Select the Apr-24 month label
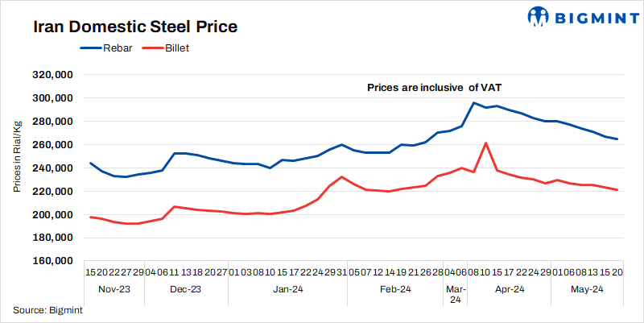 point(510,289)
